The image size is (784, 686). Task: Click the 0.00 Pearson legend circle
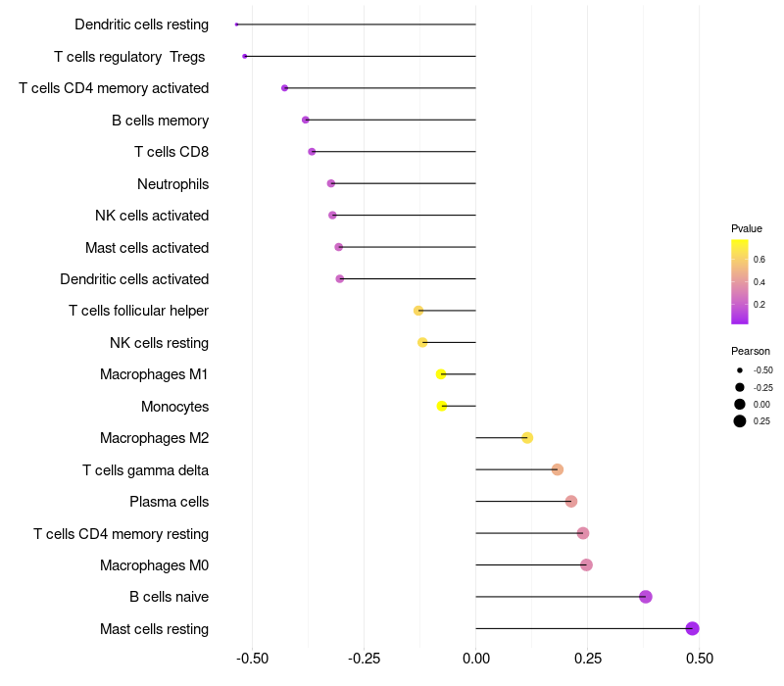tap(740, 404)
